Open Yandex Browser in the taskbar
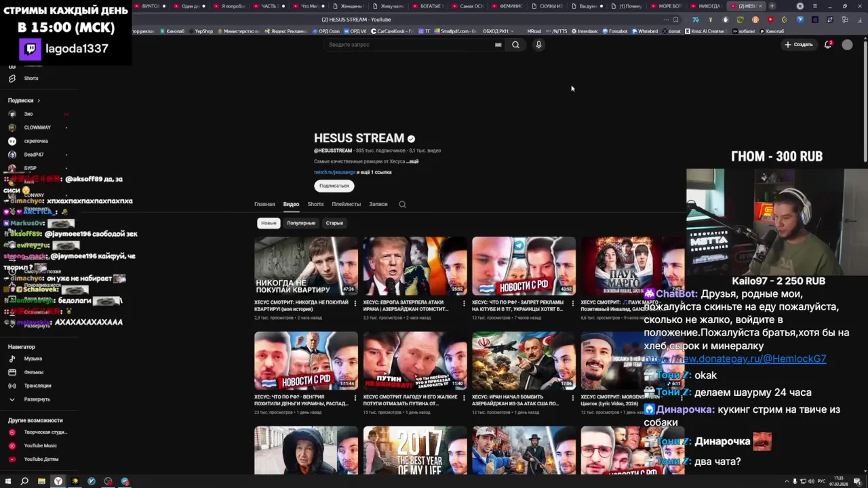 click(x=58, y=481)
